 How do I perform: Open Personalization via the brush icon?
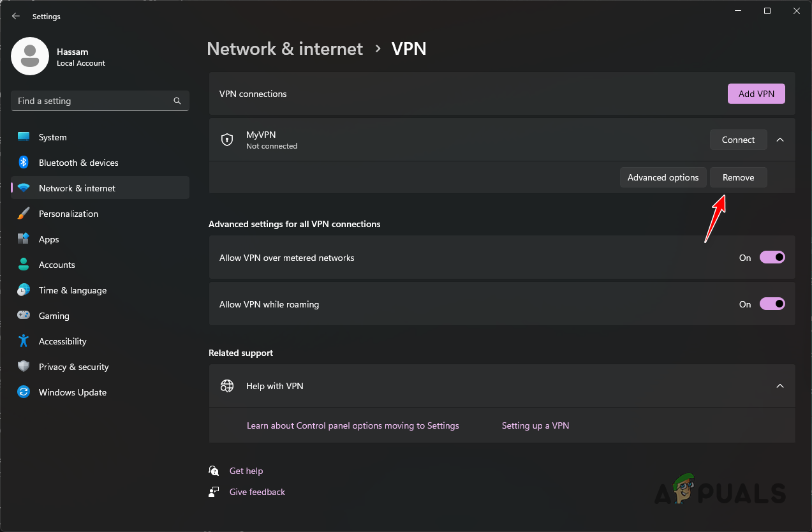pos(24,213)
